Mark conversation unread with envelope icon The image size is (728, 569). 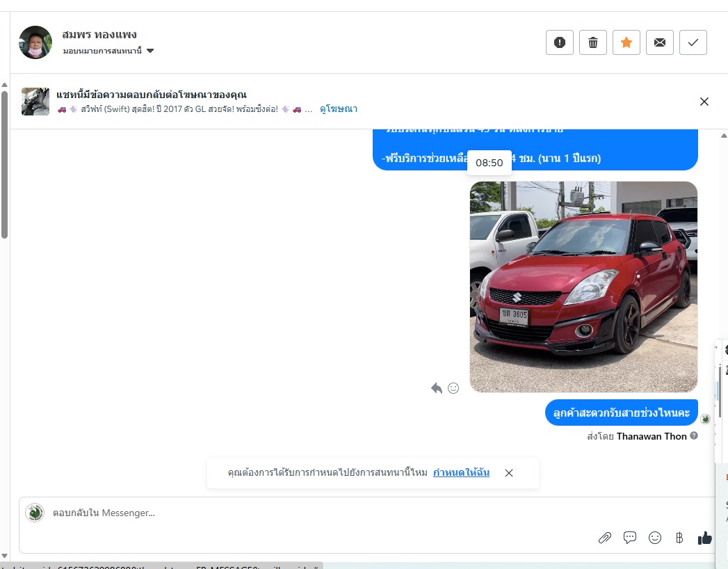pos(660,42)
